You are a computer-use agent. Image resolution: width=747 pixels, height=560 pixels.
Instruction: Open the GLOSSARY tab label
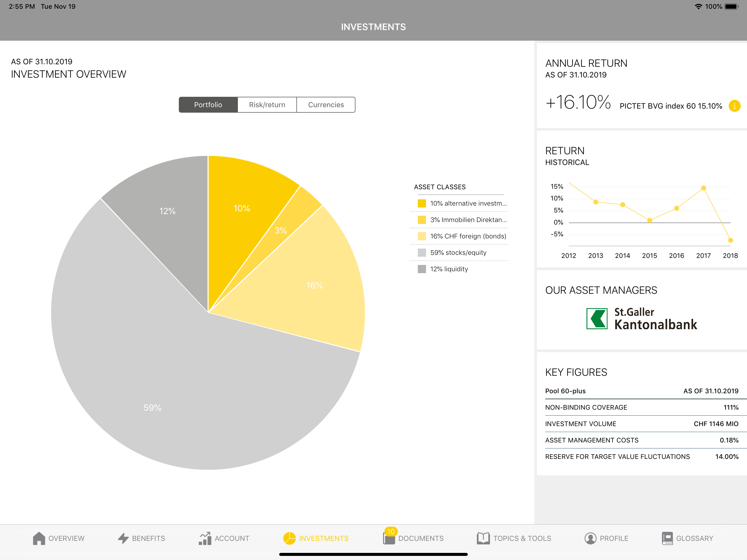[x=695, y=538]
